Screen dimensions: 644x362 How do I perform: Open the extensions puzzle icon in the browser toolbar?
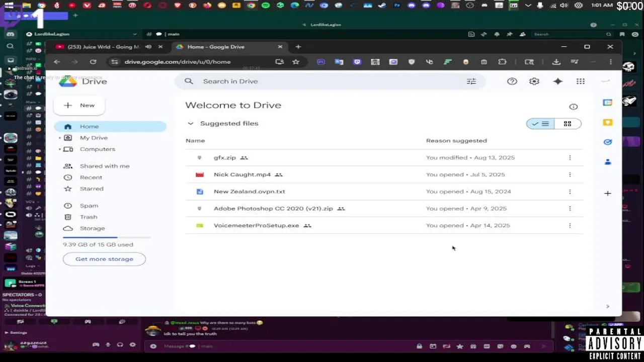[x=502, y=62]
